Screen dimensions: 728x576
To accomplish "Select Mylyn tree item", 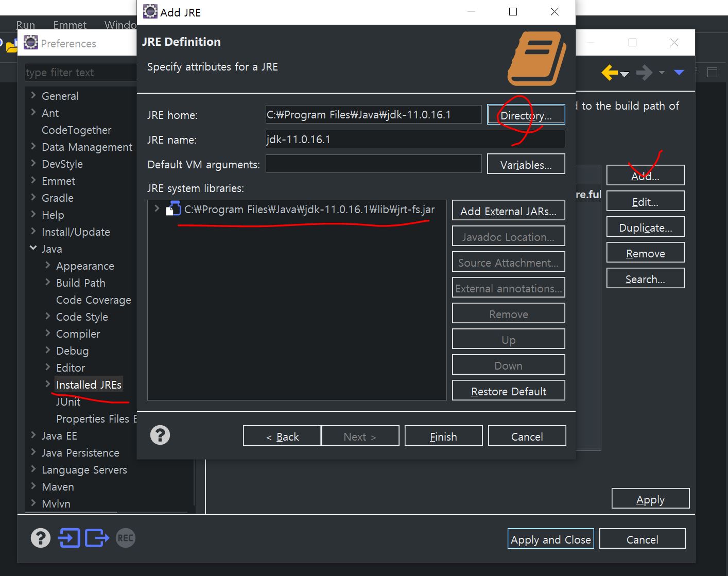I will pyautogui.click(x=56, y=503).
